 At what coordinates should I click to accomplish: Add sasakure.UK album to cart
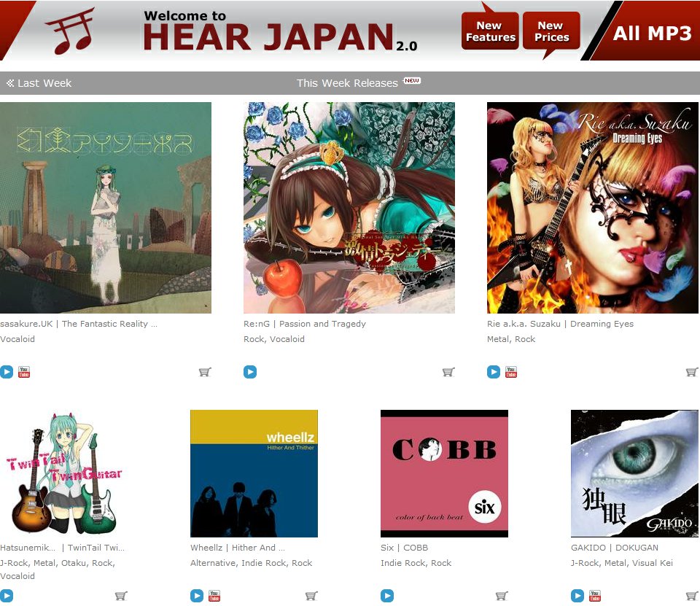click(x=205, y=372)
